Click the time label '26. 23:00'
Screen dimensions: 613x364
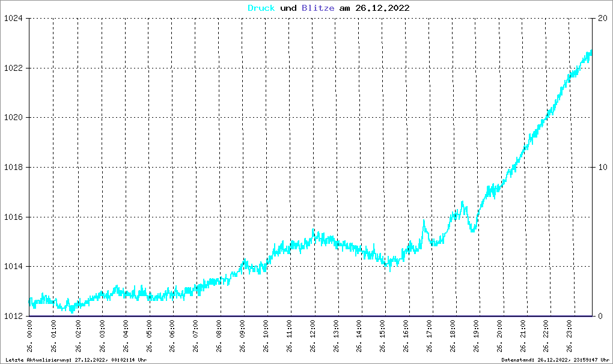569,336
